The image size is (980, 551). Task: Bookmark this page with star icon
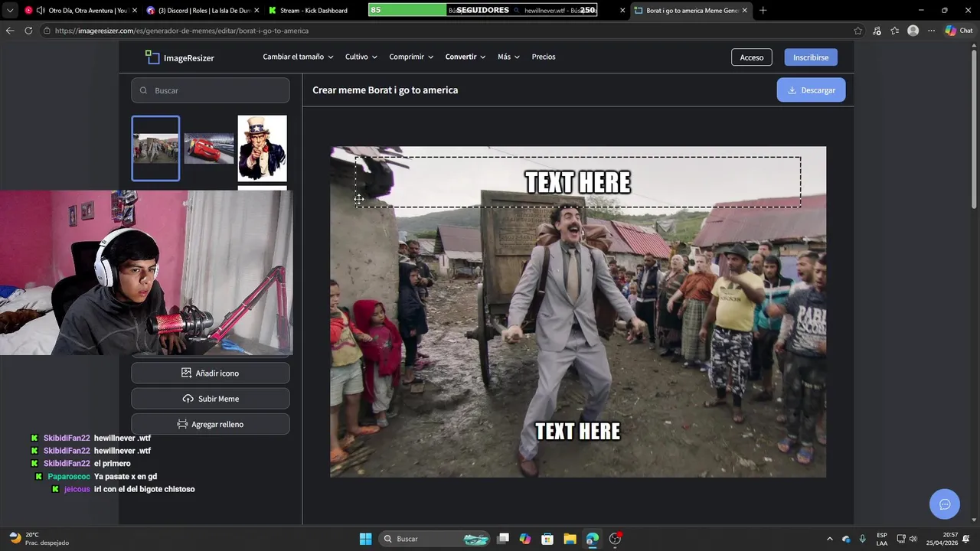pyautogui.click(x=857, y=31)
